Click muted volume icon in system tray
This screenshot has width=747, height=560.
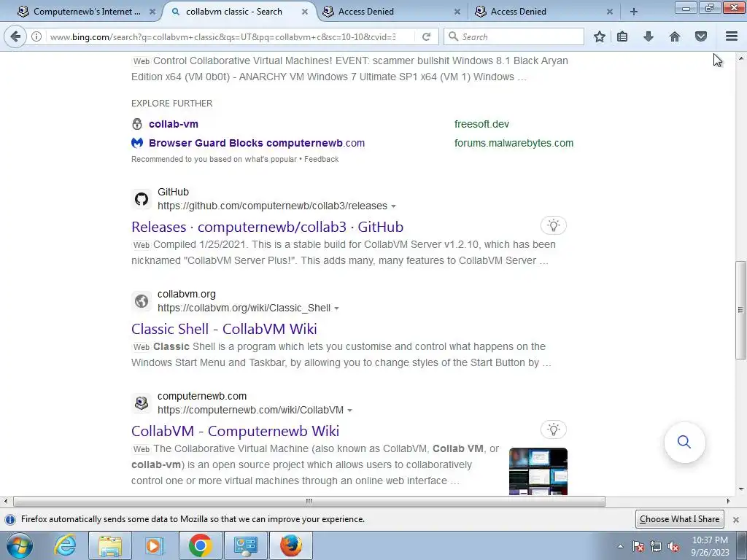pos(673,547)
